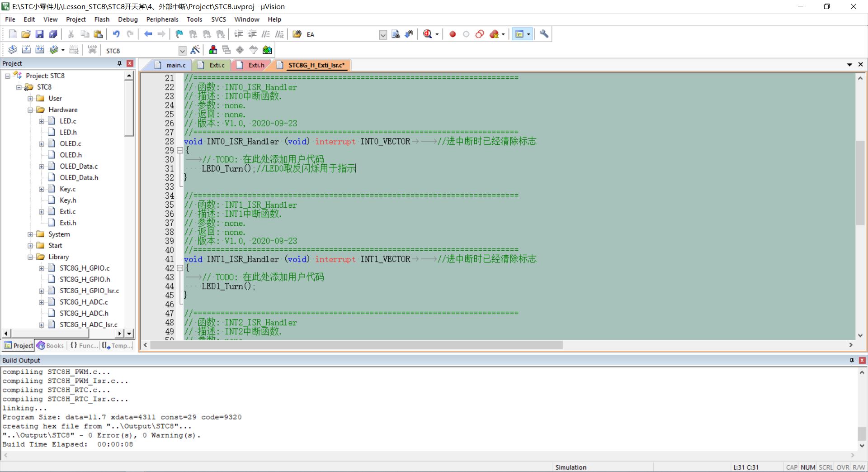Click the editor vertical scrollbar thumb
The height and width of the screenshot is (472, 868).
tap(860, 183)
